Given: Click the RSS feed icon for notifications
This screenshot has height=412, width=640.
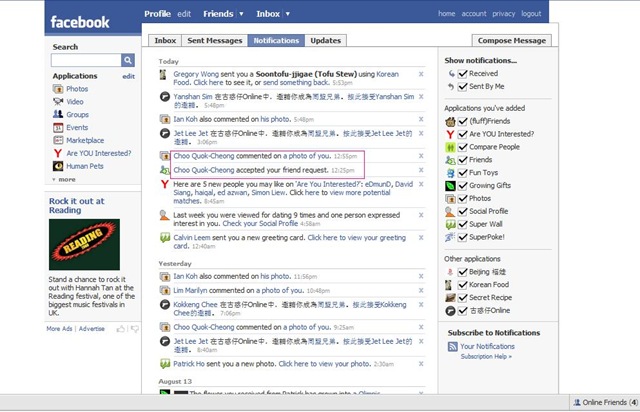Looking at the screenshot, I should (452, 346).
